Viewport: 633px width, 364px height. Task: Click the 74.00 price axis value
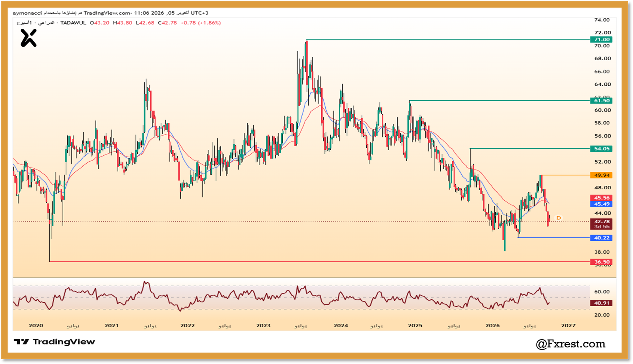pyautogui.click(x=602, y=20)
